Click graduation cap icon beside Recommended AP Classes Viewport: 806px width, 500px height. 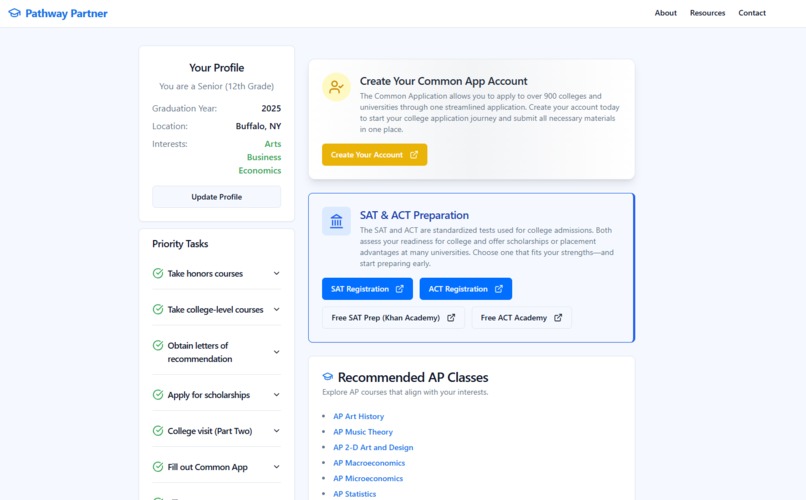(327, 377)
